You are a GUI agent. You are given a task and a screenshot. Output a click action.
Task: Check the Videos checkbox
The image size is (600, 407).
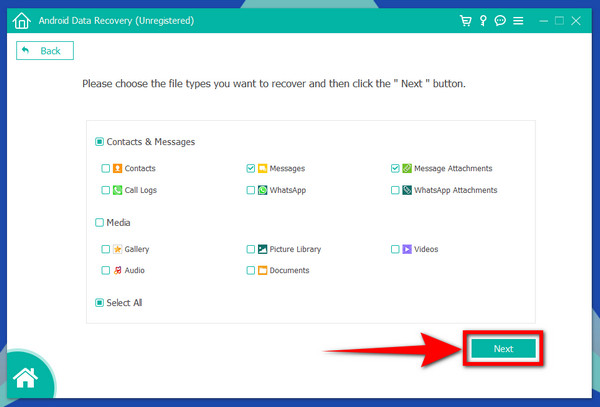click(x=395, y=249)
